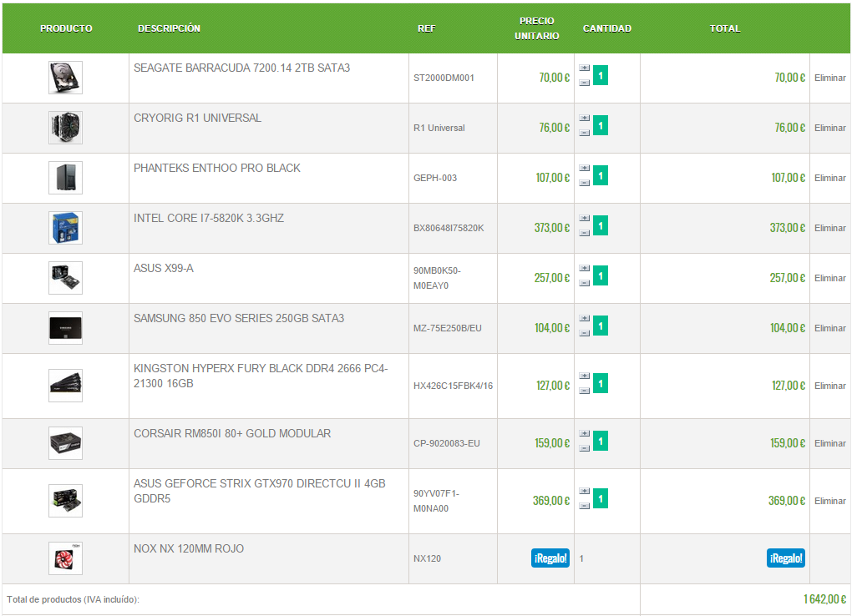Open Corsair RM850i power supply thumbnail
Viewport: 857px width, 616px height.
(x=66, y=443)
